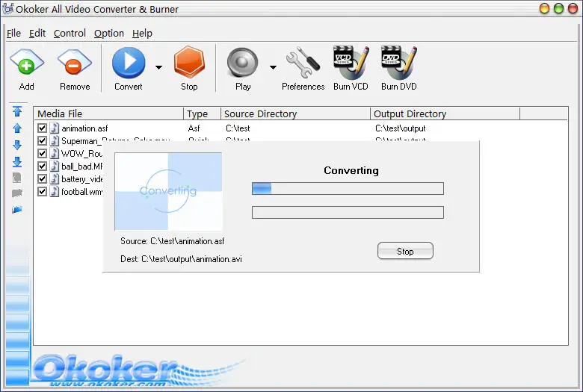The width and height of the screenshot is (583, 392).
Task: Open the Option menu
Action: coord(109,34)
